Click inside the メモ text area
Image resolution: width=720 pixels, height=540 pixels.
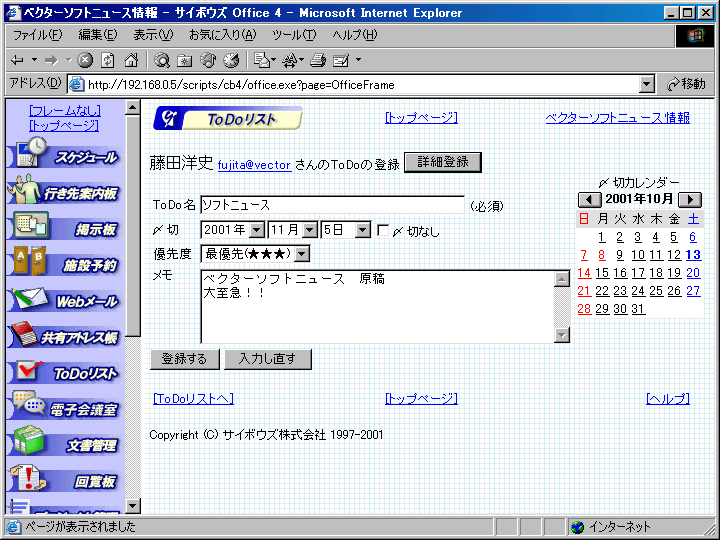click(377, 307)
